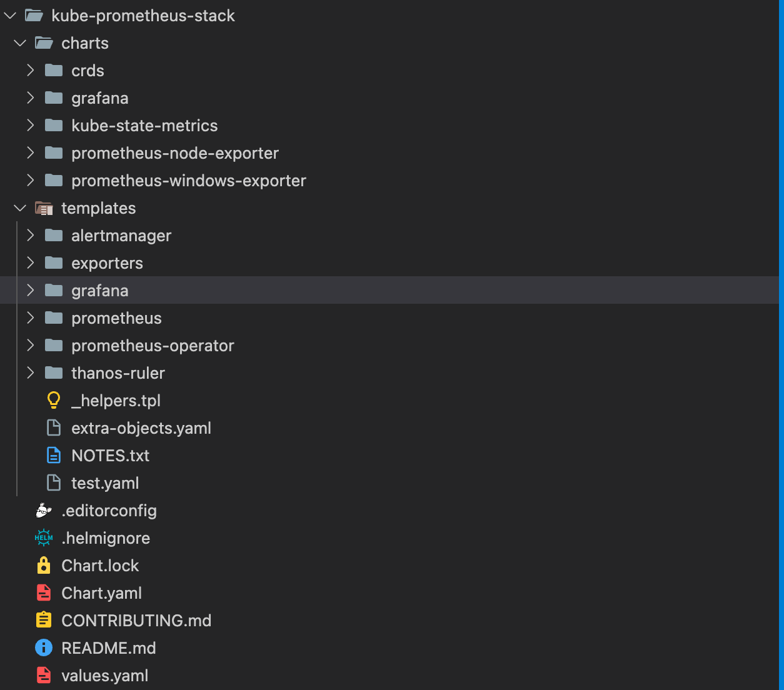Open test.yaml in templates

pyautogui.click(x=105, y=483)
